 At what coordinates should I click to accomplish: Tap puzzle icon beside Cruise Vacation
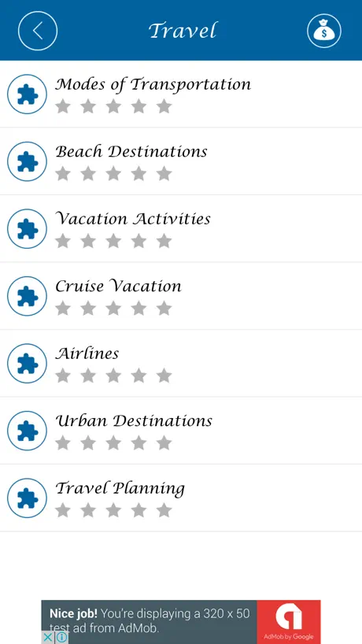pyautogui.click(x=28, y=296)
